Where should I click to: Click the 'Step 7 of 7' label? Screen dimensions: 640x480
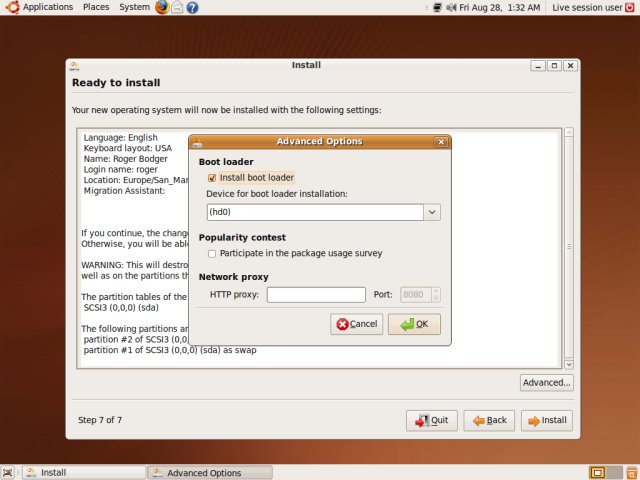[x=100, y=420]
